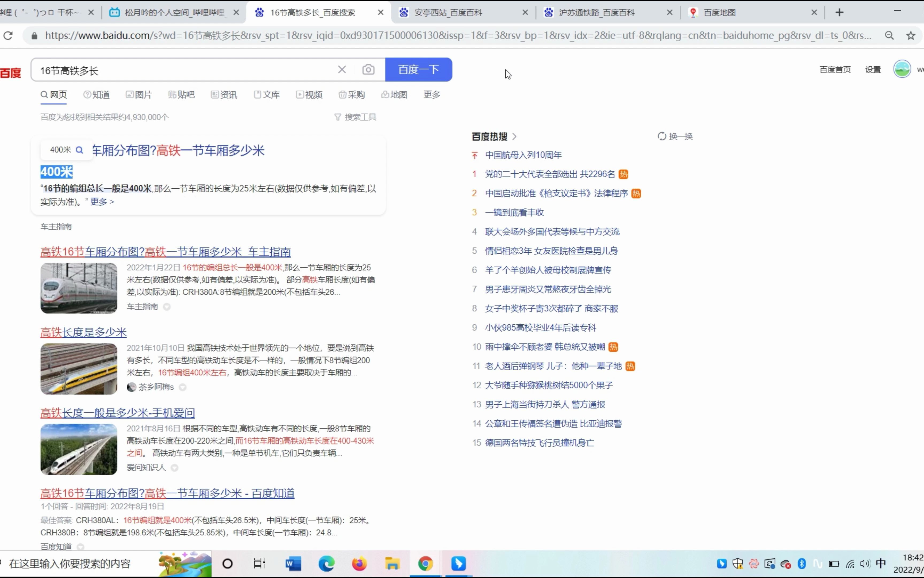Open Word from the taskbar

pos(293,564)
